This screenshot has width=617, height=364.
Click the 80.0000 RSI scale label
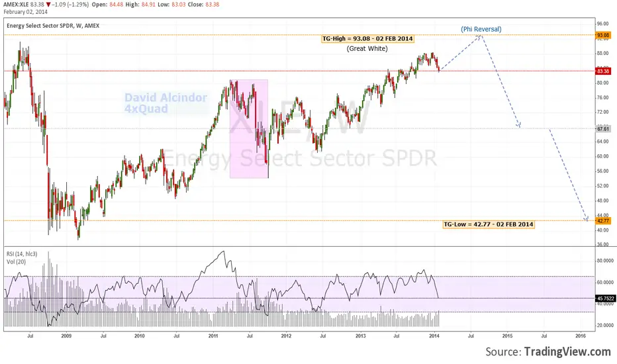click(605, 261)
